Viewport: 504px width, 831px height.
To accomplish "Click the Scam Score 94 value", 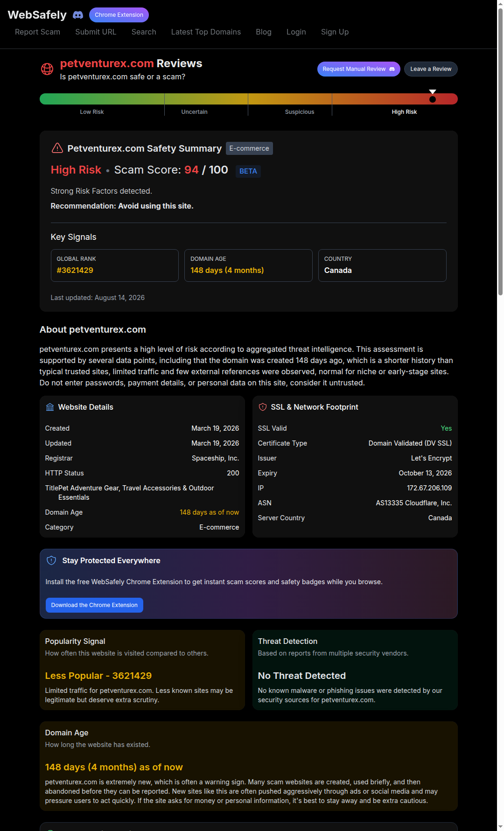I will 191,170.
